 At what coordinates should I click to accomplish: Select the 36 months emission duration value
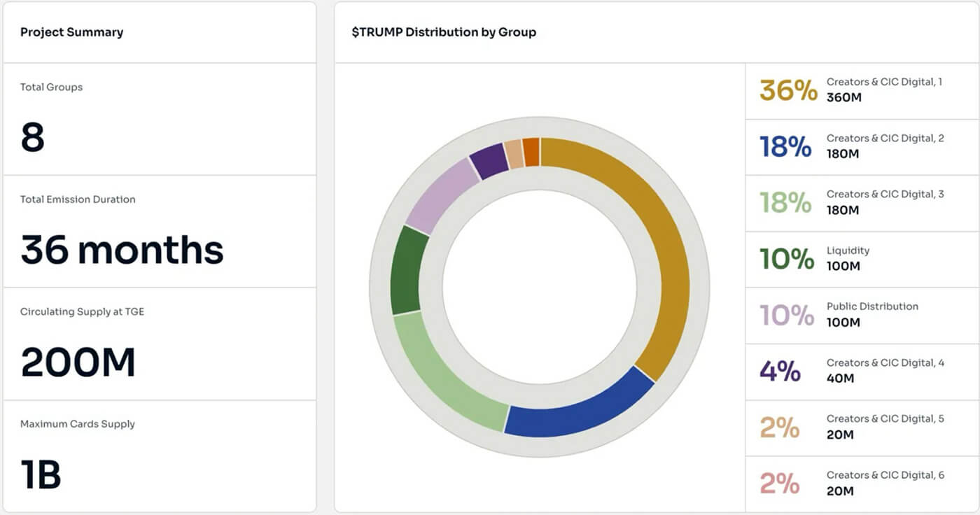122,250
